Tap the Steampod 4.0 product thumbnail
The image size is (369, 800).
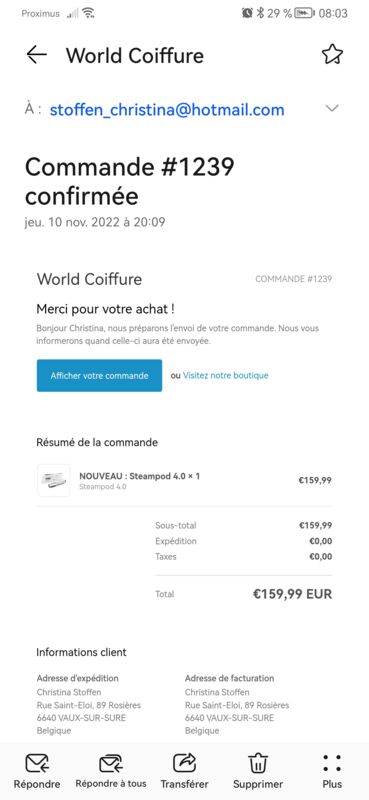pos(54,480)
